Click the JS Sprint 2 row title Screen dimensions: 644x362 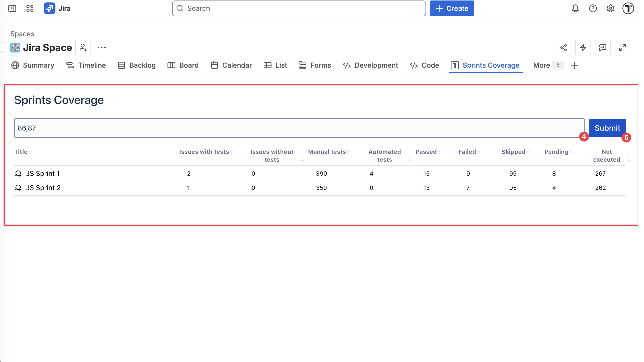point(43,188)
